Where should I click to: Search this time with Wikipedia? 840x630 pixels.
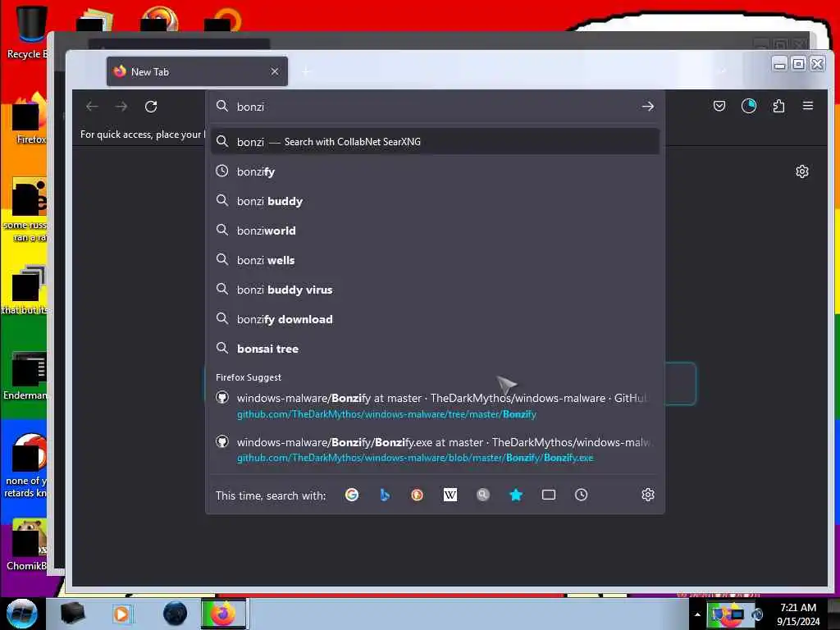coord(450,495)
